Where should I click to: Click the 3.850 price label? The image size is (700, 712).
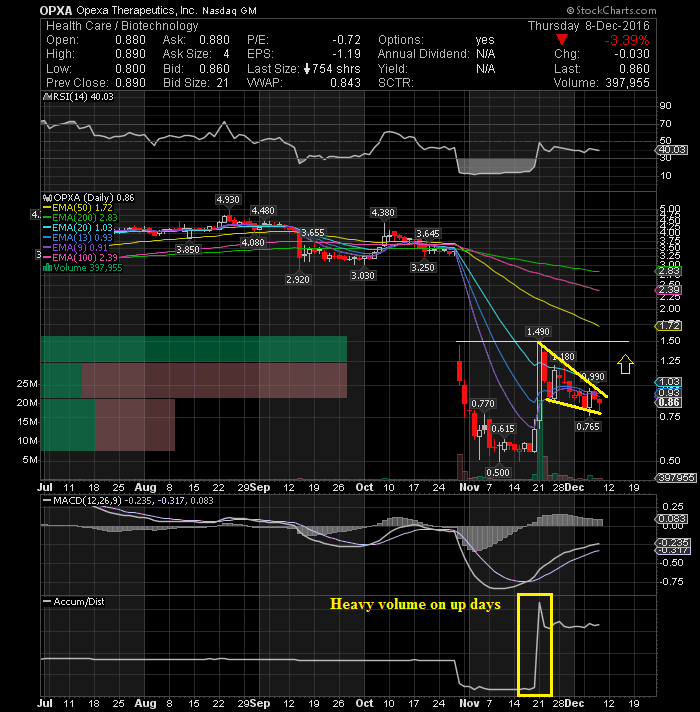[188, 250]
